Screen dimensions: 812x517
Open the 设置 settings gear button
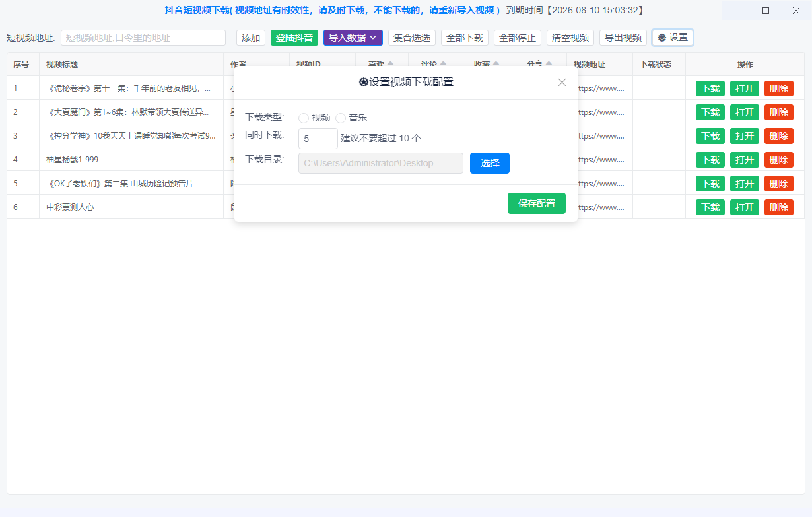(673, 38)
